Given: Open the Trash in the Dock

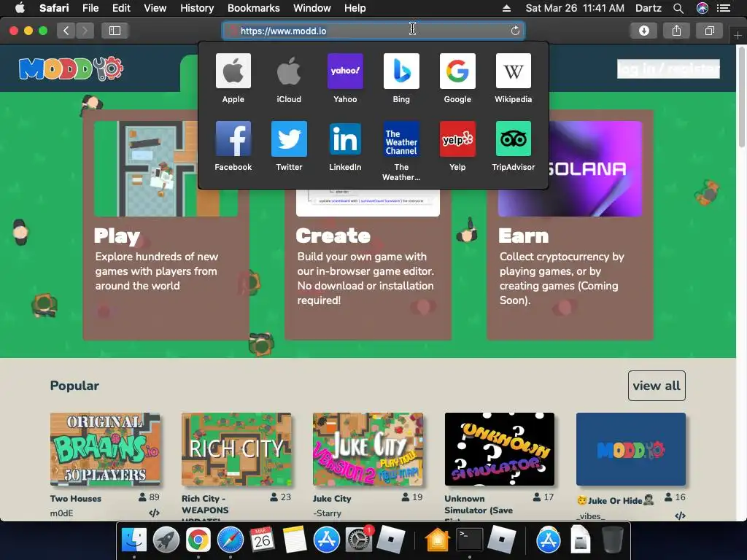Looking at the screenshot, I should pos(613,540).
